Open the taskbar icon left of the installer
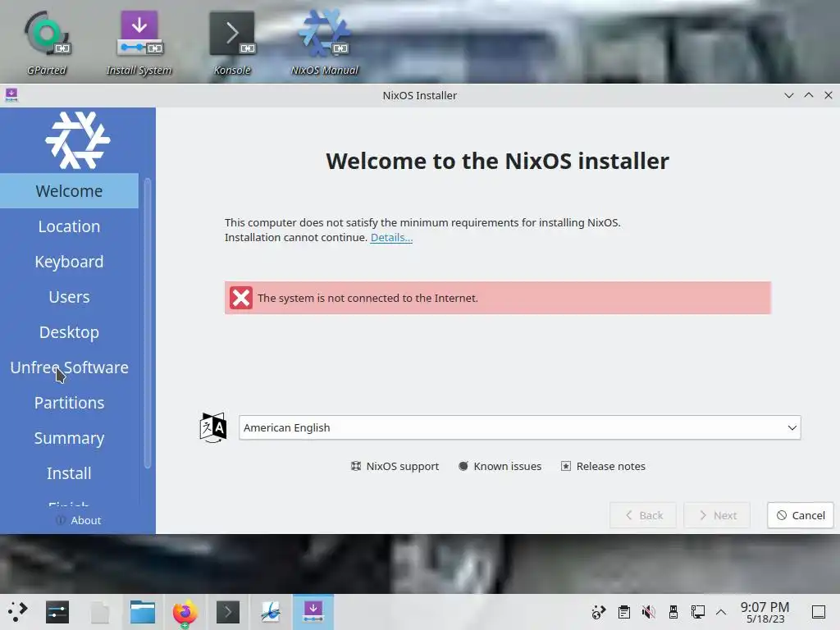The width and height of the screenshot is (840, 630). pyautogui.click(x=271, y=612)
